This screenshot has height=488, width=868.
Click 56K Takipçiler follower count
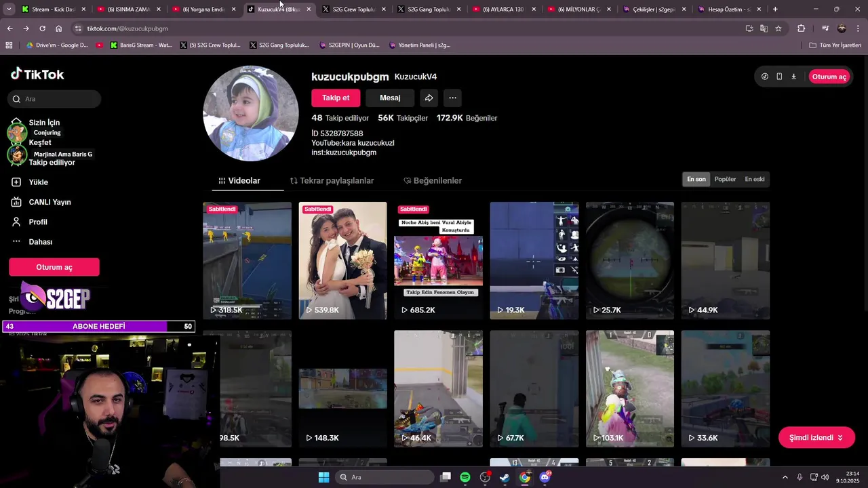(403, 118)
